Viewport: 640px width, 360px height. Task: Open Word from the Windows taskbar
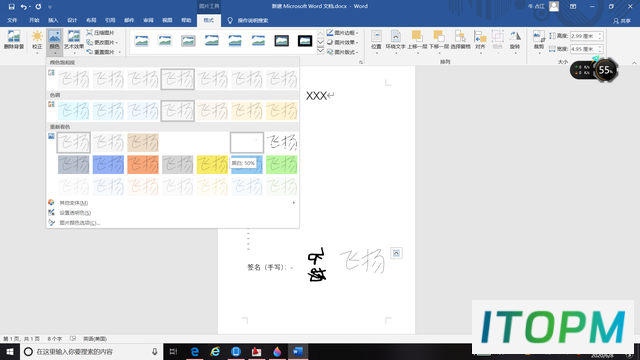298,351
